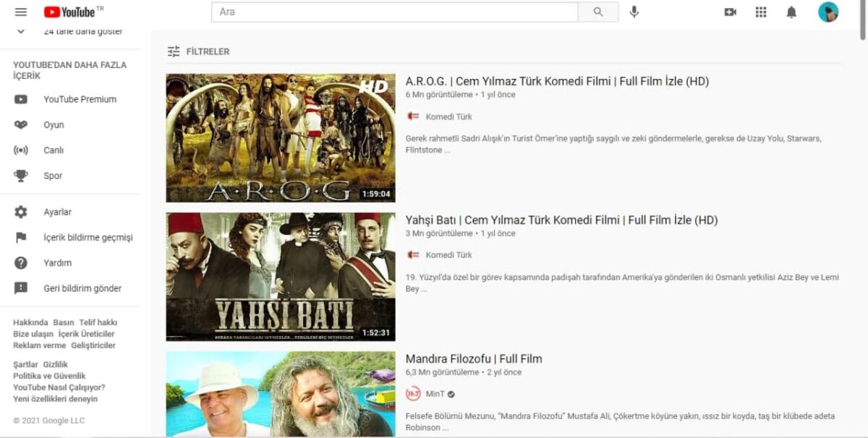Open the Basın footer link
This screenshot has height=438, width=868.
point(64,322)
